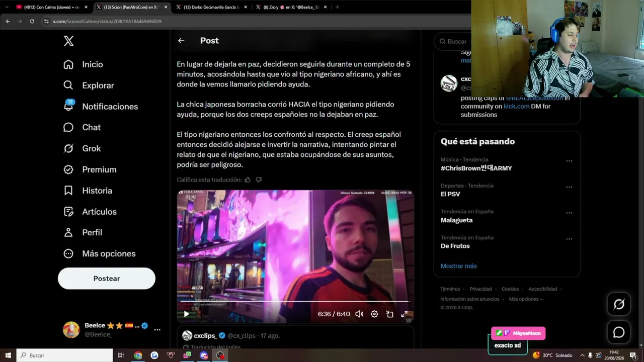
Task: View site information icon in address bar
Action: coord(46,21)
